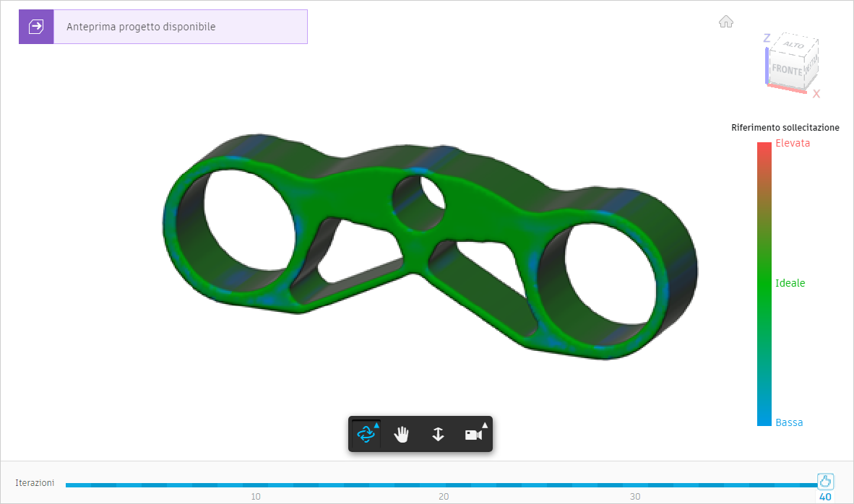
Task: Click the Z axis of view cube
Action: point(767,38)
